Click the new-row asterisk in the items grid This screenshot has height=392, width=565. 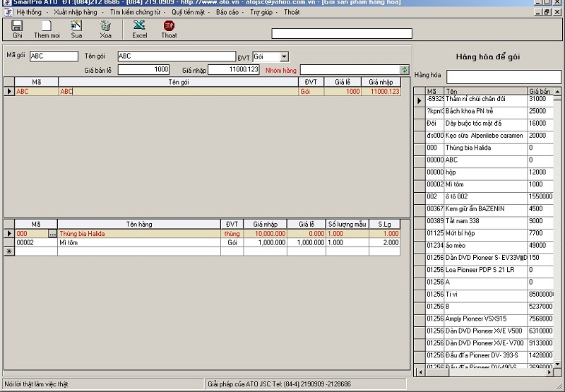[9, 251]
